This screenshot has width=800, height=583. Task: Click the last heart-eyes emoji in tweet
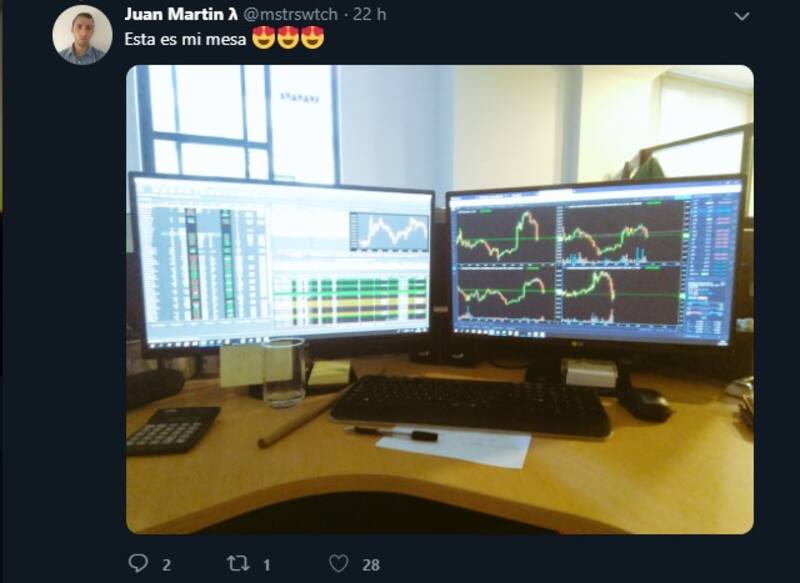(313, 38)
